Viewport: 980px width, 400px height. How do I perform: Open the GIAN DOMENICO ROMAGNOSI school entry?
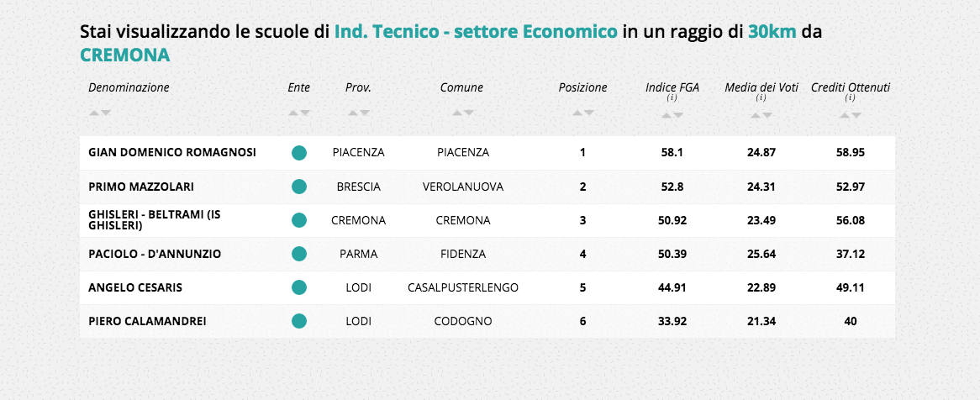tap(172, 153)
